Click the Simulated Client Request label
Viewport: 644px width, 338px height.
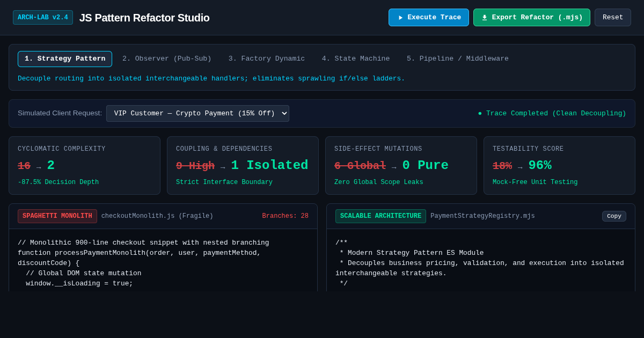click(60, 113)
